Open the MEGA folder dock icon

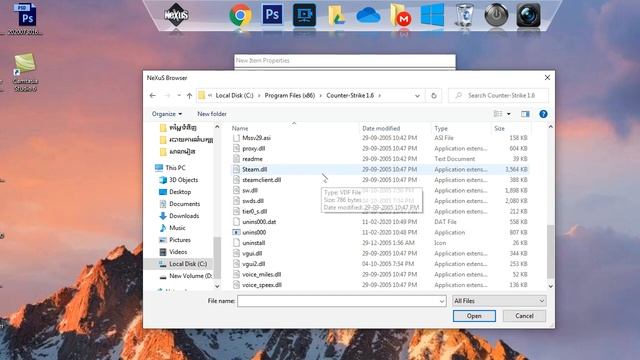pos(400,16)
